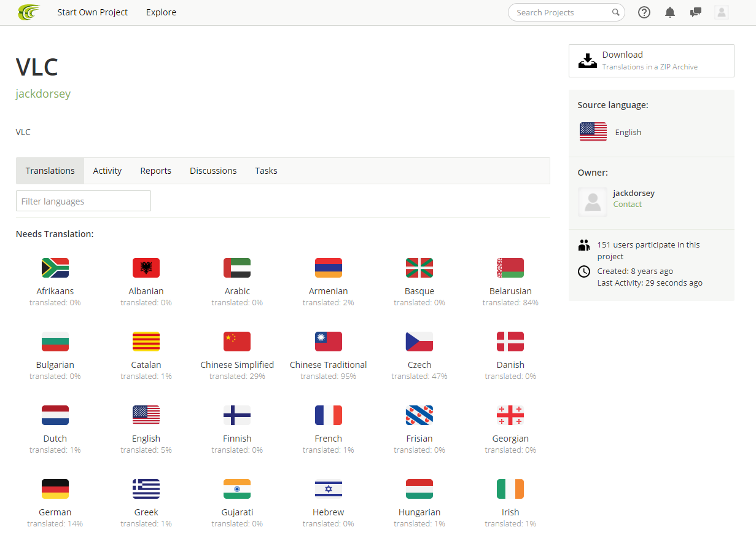Select the Armenian flag icon

pyautogui.click(x=329, y=268)
